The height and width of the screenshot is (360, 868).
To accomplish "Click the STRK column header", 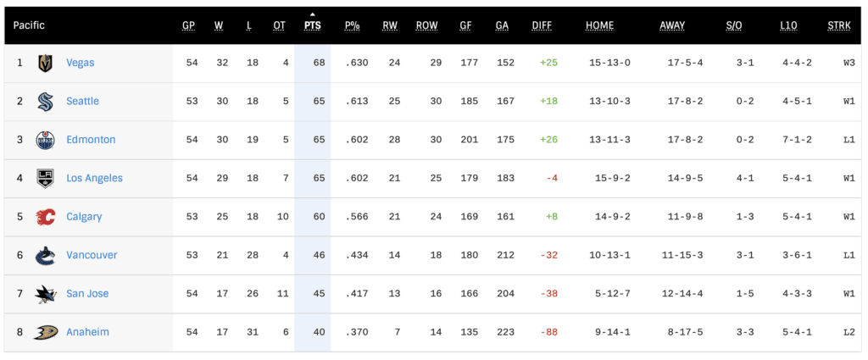I will click(x=839, y=25).
